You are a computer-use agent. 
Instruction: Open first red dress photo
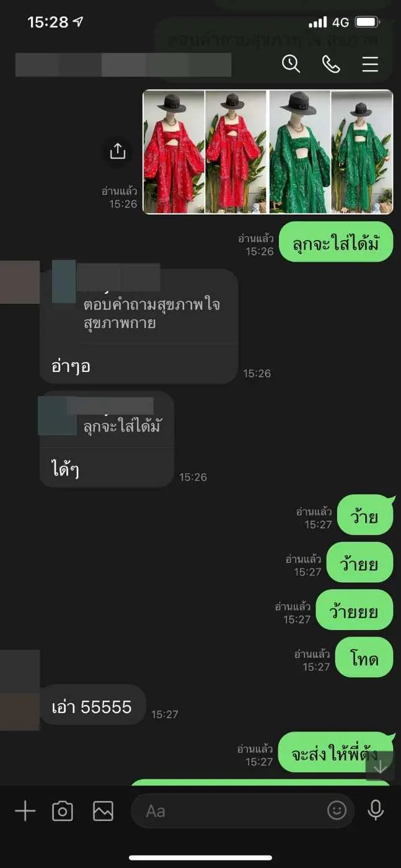pyautogui.click(x=174, y=152)
